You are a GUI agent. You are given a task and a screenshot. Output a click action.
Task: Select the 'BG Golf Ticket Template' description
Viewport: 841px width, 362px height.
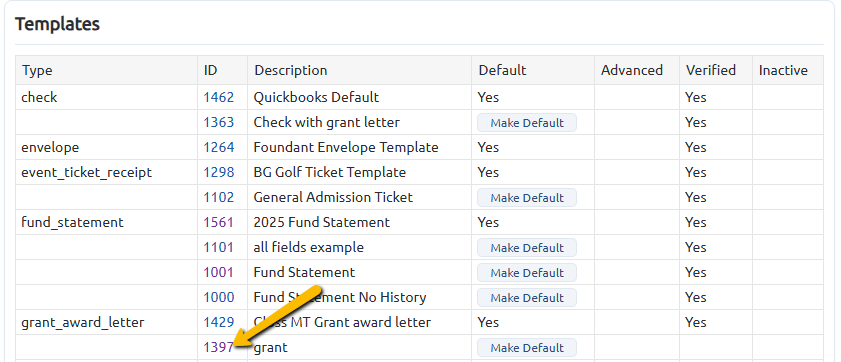330,172
